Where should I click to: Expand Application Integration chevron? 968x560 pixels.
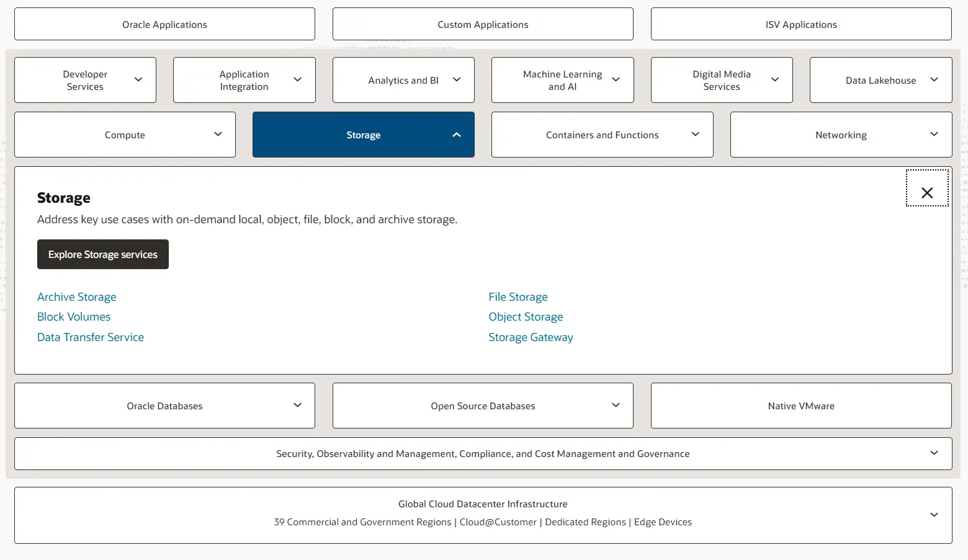pyautogui.click(x=297, y=79)
